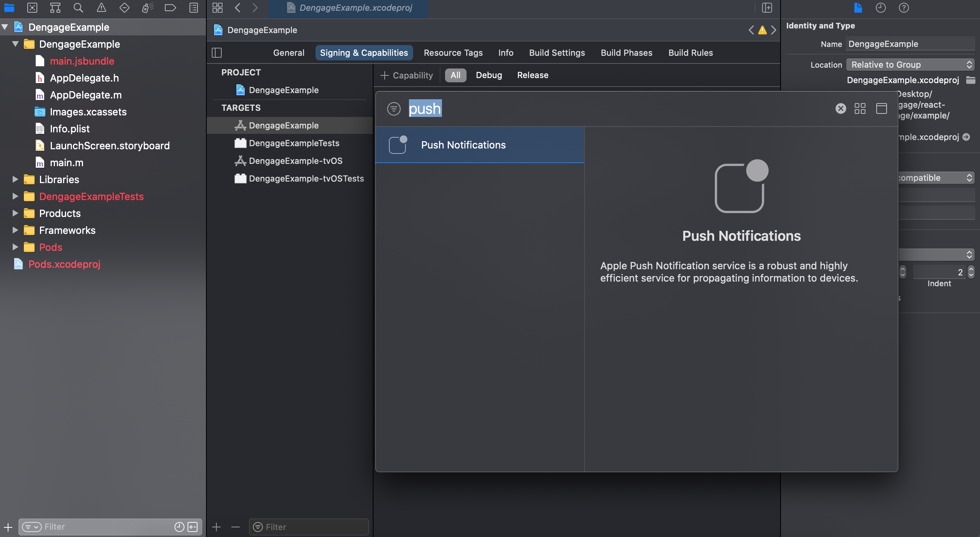Click the add Capability button
980x537 pixels.
coord(407,75)
